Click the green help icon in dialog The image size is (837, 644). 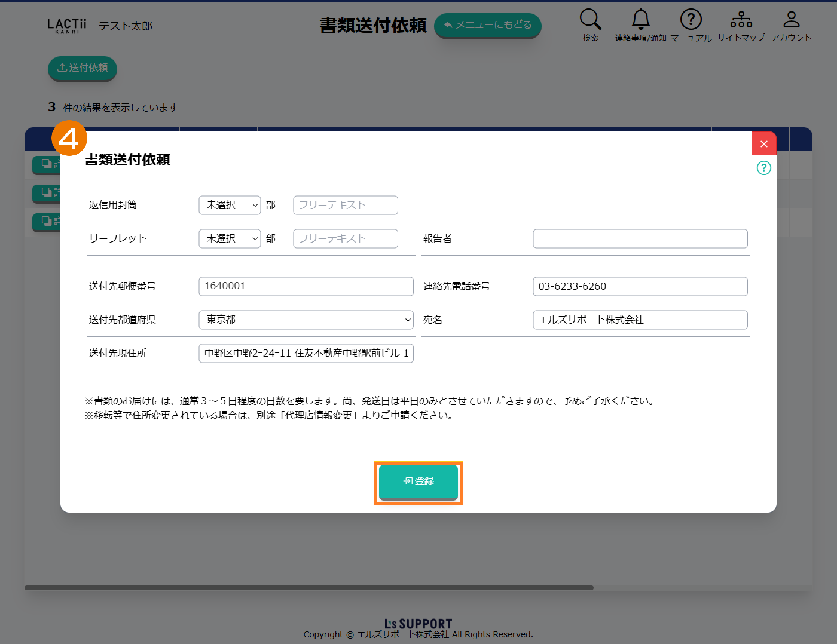pyautogui.click(x=763, y=168)
